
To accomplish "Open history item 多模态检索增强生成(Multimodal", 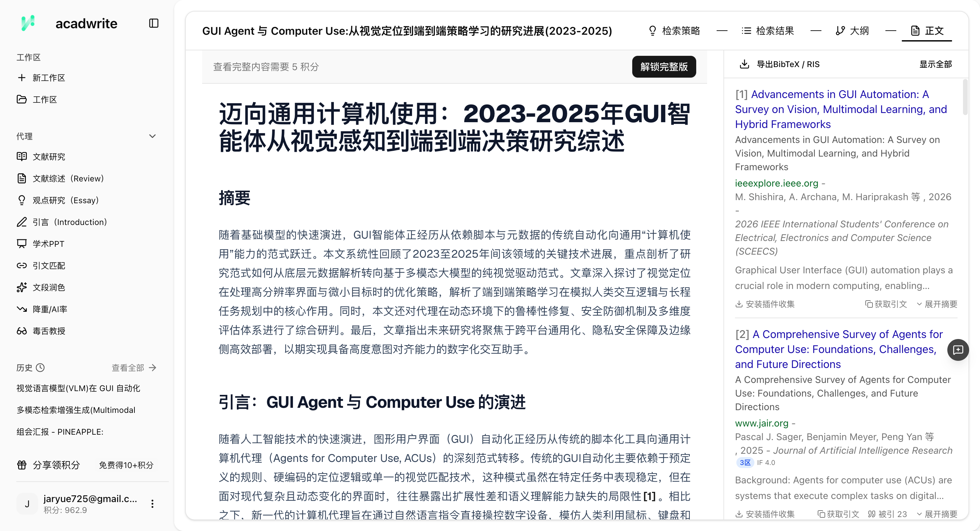I will (76, 410).
